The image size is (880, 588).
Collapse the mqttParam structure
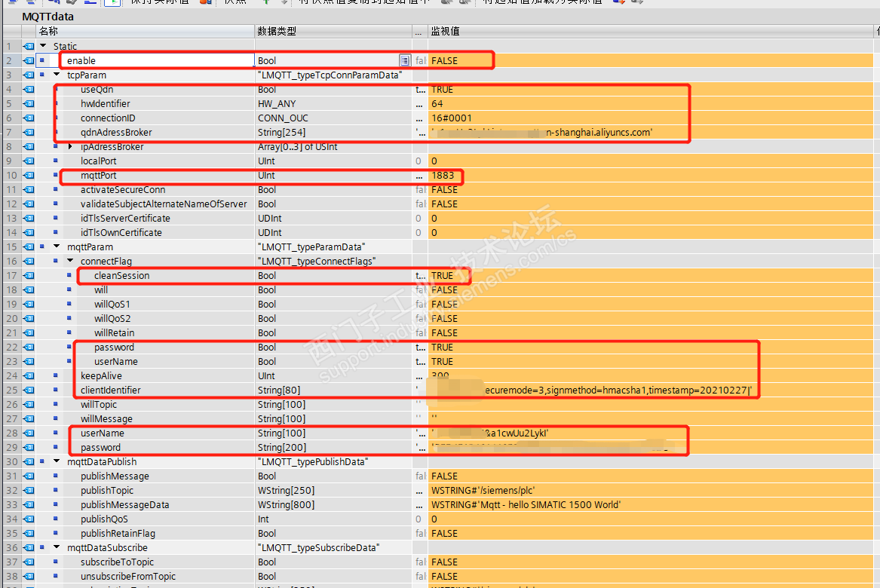[57, 247]
